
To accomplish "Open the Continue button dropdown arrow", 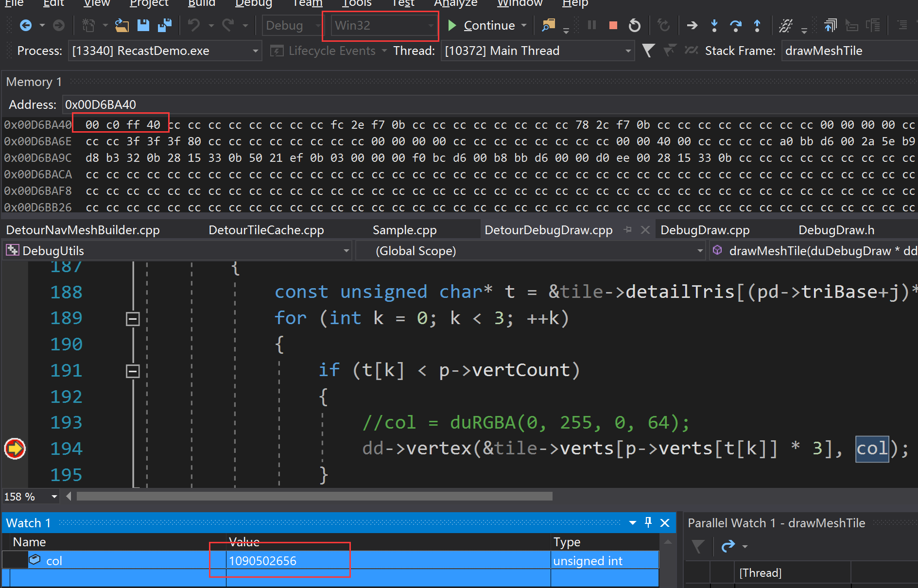I will point(524,25).
